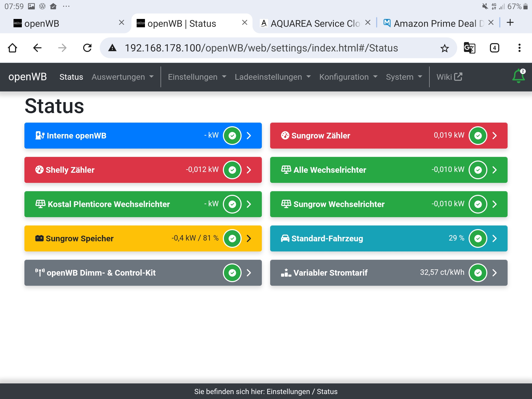The height and width of the screenshot is (399, 532).
Task: Click the charging plug icon on Interne openWB
Action: (x=39, y=135)
